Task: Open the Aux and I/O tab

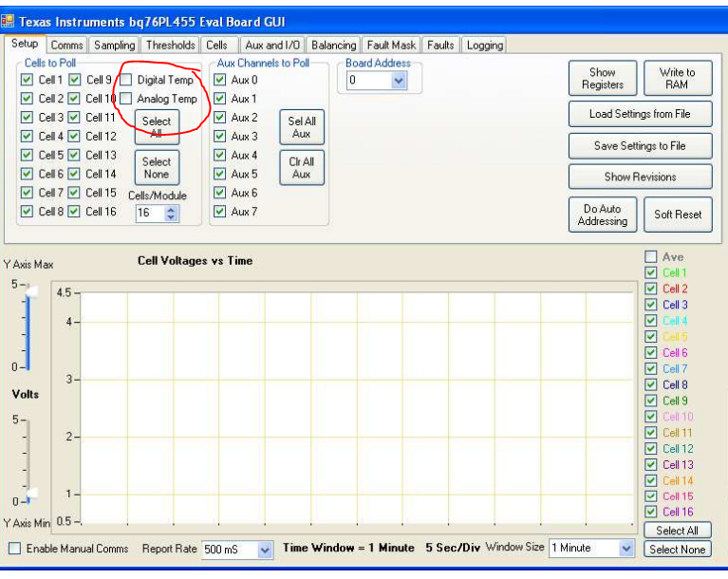Action: click(272, 45)
